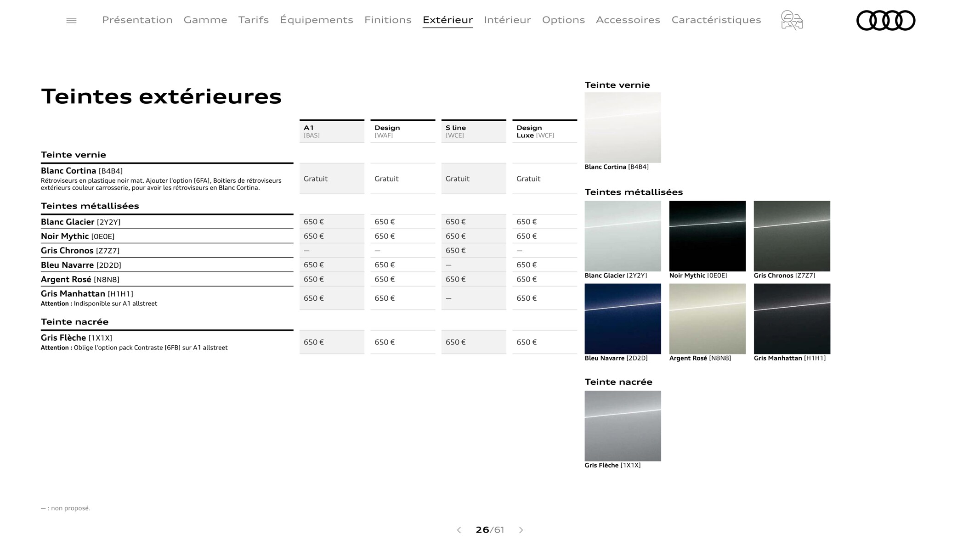This screenshot has height=551, width=980.
Task: Click the Design Luxe [WCF] header
Action: click(x=544, y=131)
